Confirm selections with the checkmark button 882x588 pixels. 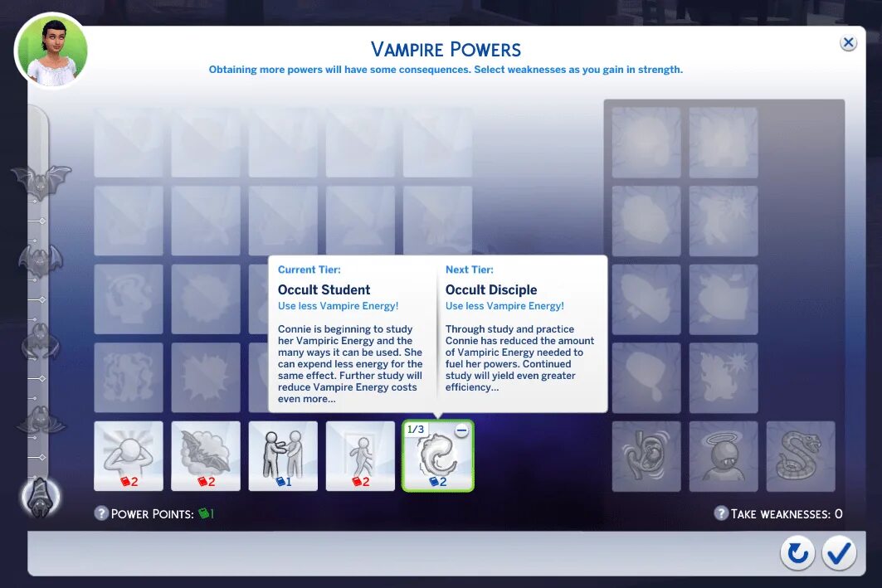[839, 552]
